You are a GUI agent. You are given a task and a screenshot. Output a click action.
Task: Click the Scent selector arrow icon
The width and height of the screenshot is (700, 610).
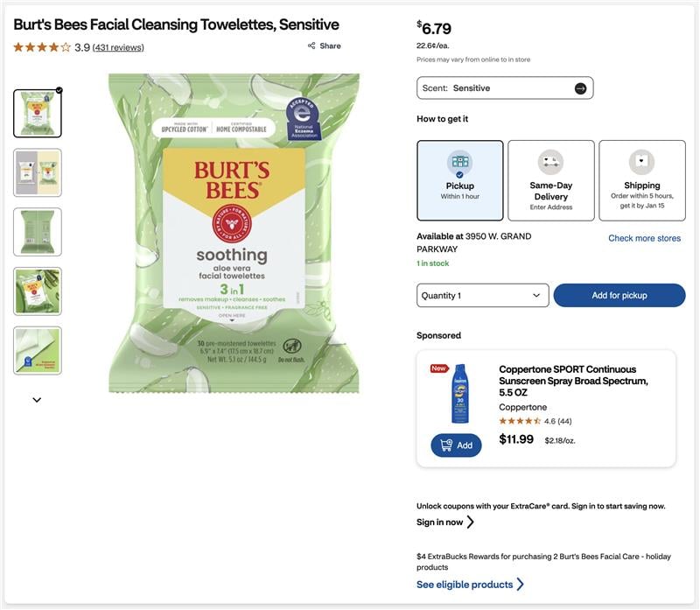pyautogui.click(x=580, y=88)
